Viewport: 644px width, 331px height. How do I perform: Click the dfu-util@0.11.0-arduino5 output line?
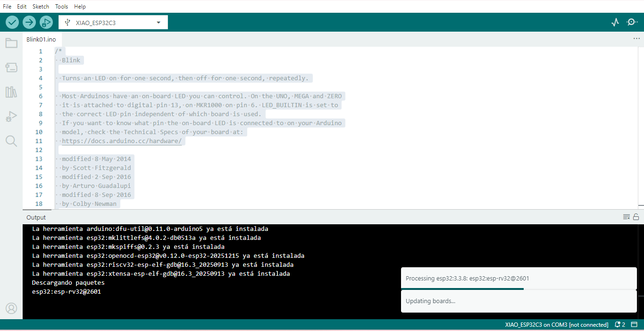150,229
